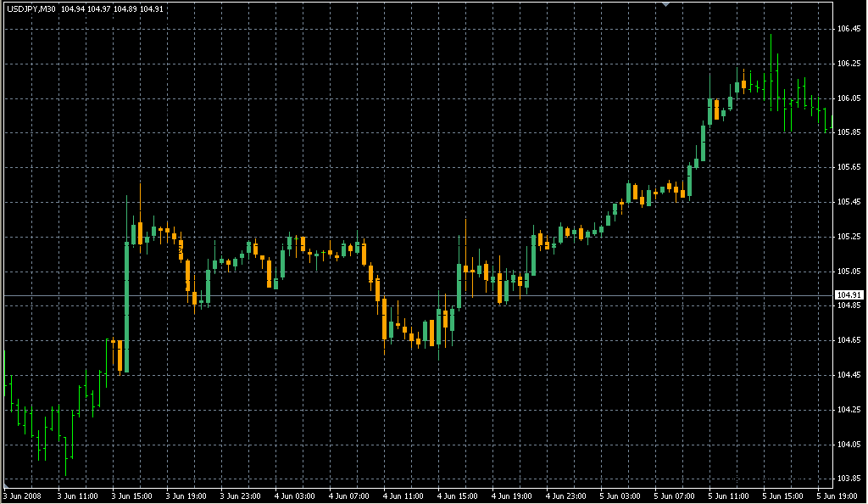Click the '5 Jun 03:00' time label

click(x=620, y=496)
